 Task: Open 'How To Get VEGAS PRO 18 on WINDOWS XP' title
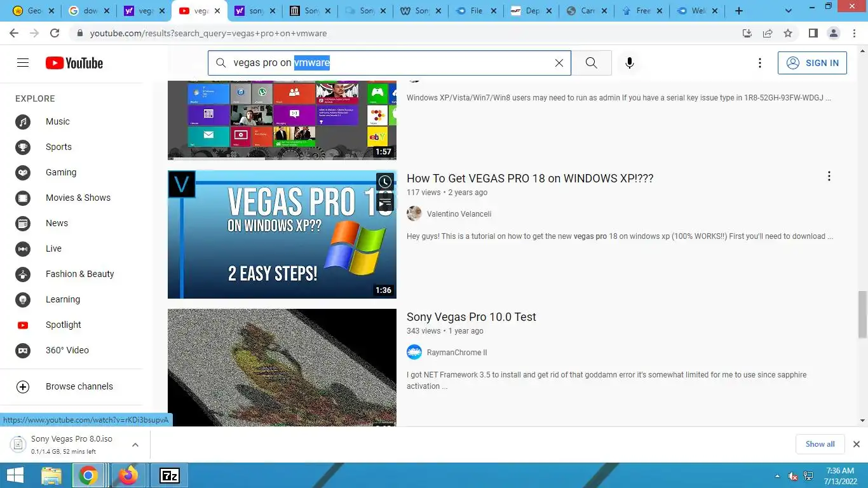click(x=530, y=179)
